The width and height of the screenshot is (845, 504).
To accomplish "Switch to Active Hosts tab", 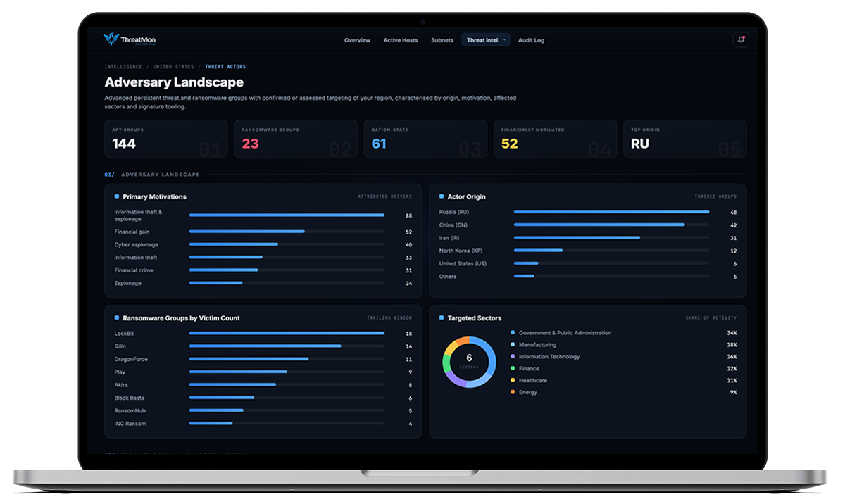I will (x=401, y=40).
